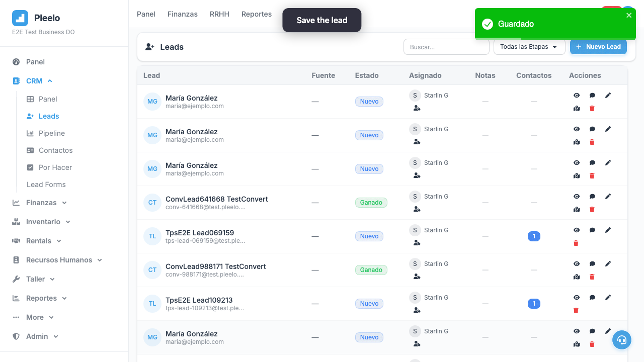Reassign user for TpsE2E Lead109213

click(417, 310)
